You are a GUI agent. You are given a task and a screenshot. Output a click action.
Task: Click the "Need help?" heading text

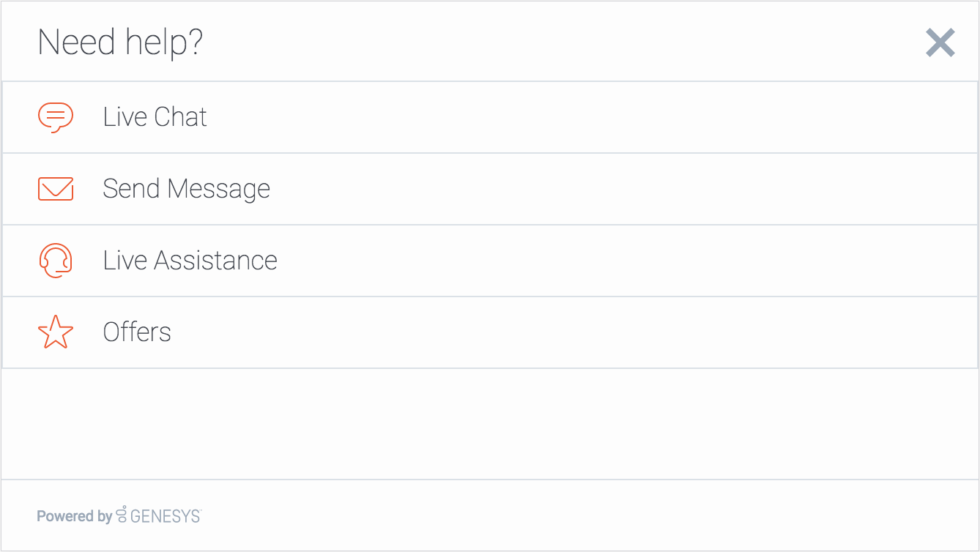[120, 42]
